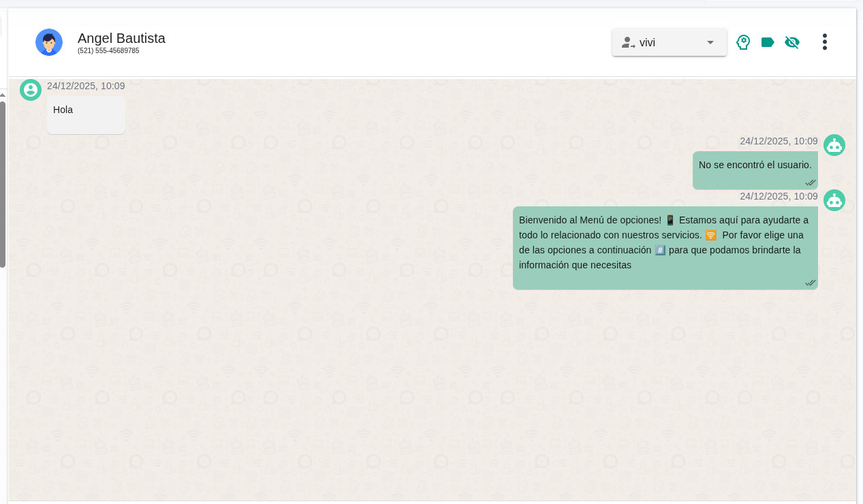Expand the vivi agent assignment dropdown

(669, 42)
